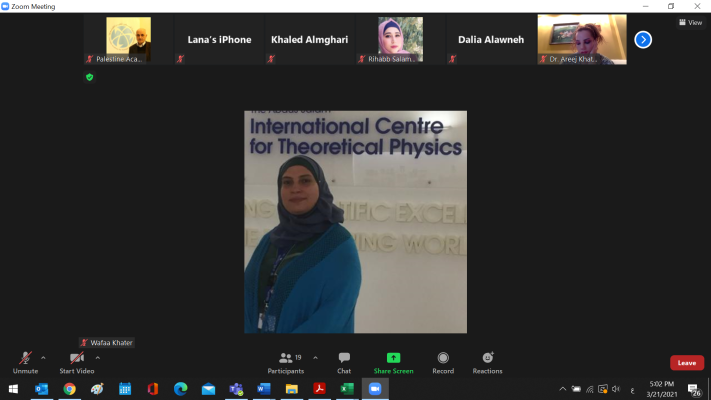Select the Khaled Almghari participant tile
The height and width of the screenshot is (400, 711).
coord(309,40)
